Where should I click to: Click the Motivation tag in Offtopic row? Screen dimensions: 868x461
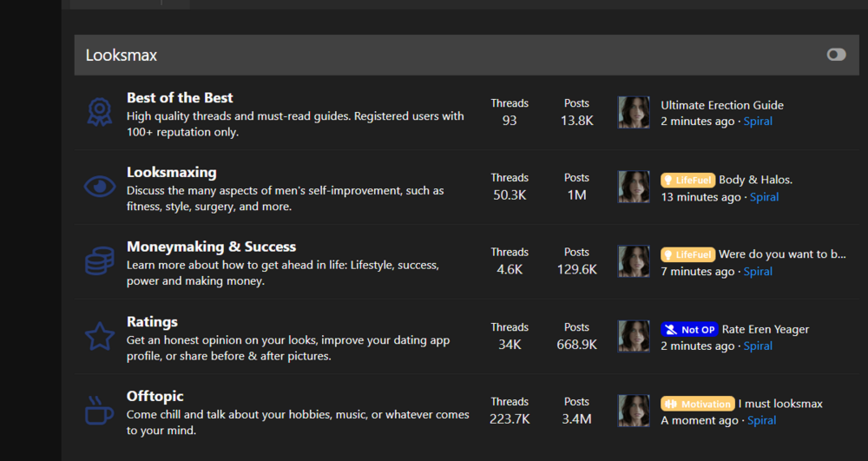[x=697, y=404]
